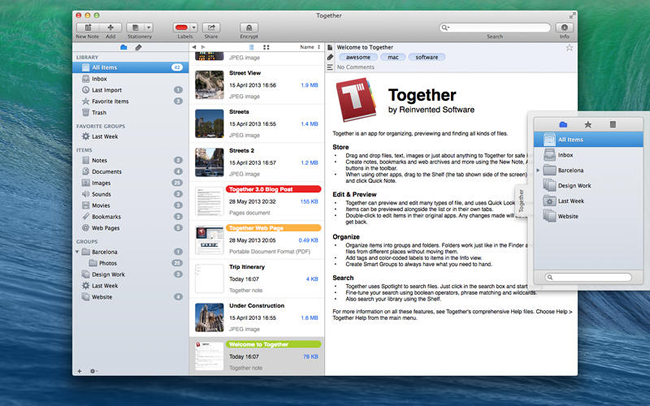Collapse the Barcelona group in sidebar
The height and width of the screenshot is (406, 650).
click(80, 253)
